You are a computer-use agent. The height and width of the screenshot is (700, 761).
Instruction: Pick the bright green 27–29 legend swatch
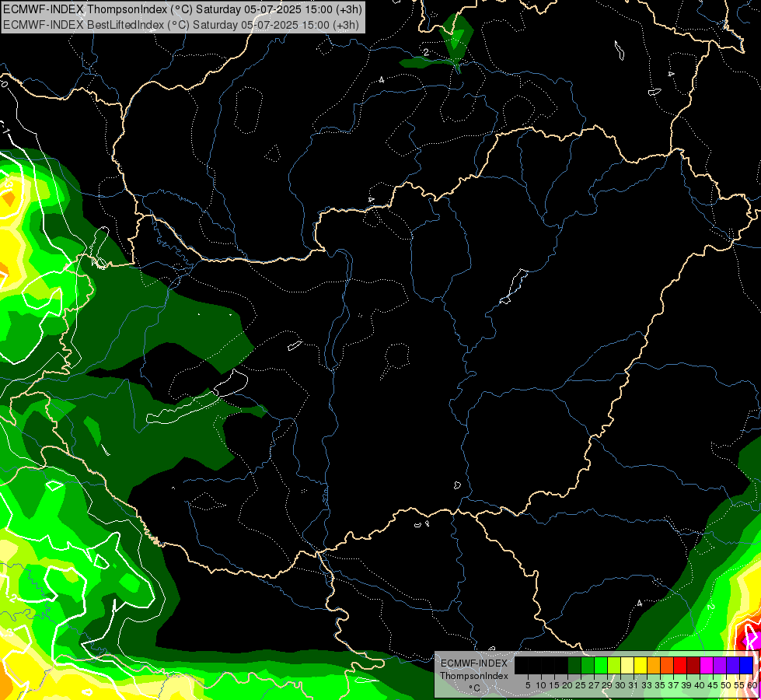pos(601,665)
